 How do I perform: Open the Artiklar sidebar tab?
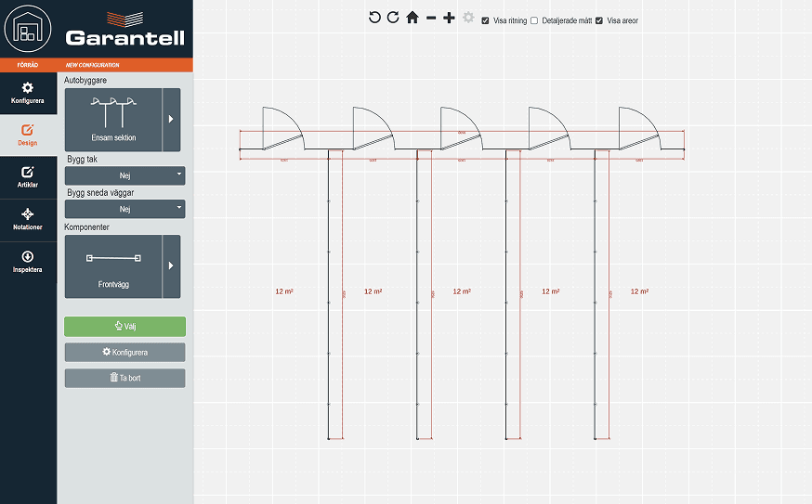[x=28, y=177]
